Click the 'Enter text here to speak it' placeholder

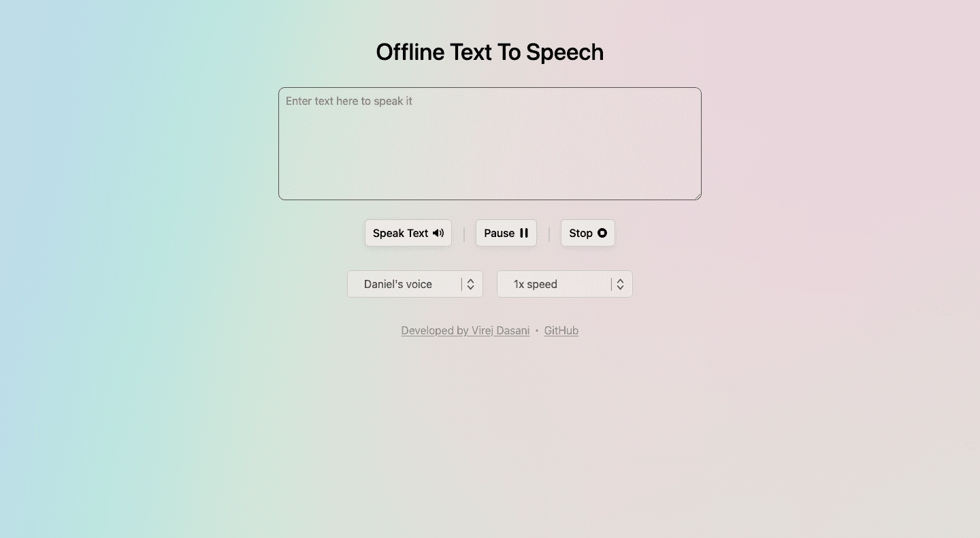click(x=349, y=101)
